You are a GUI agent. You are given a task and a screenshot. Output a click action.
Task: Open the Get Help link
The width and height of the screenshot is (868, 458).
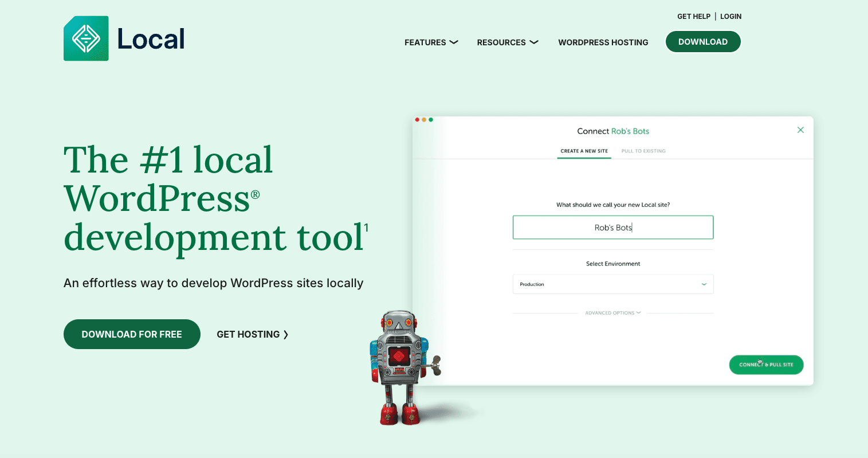click(694, 17)
